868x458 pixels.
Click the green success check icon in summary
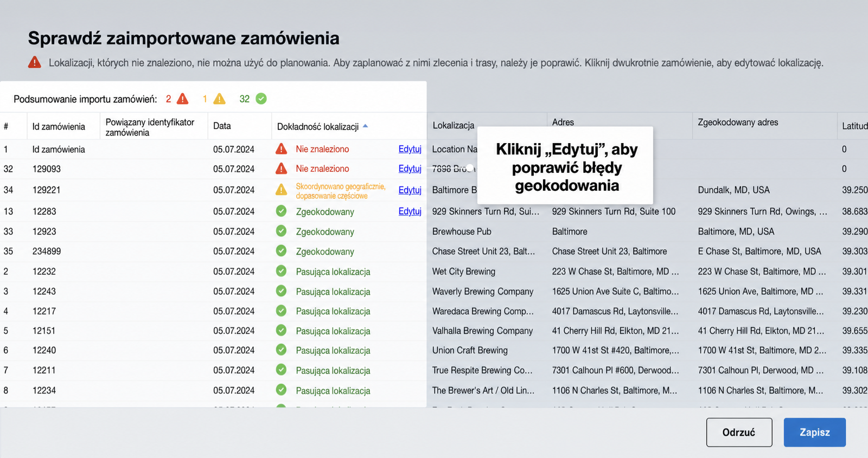click(x=261, y=99)
